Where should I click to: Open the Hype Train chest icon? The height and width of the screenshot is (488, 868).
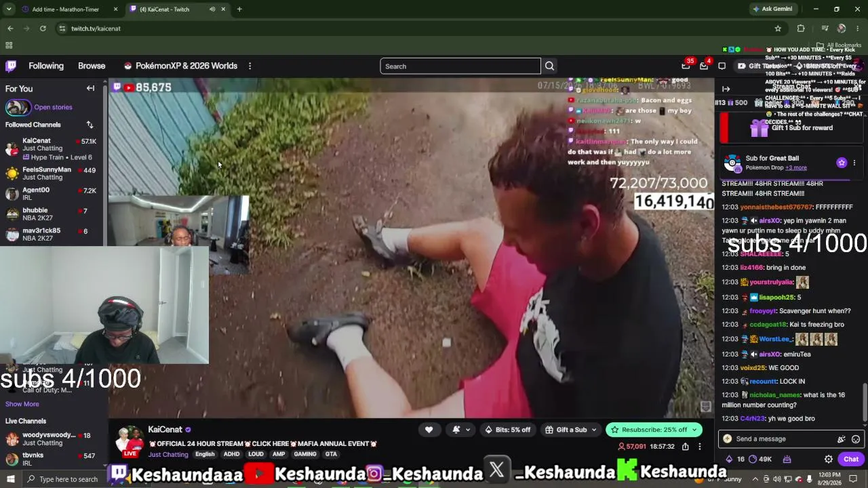(x=787, y=459)
